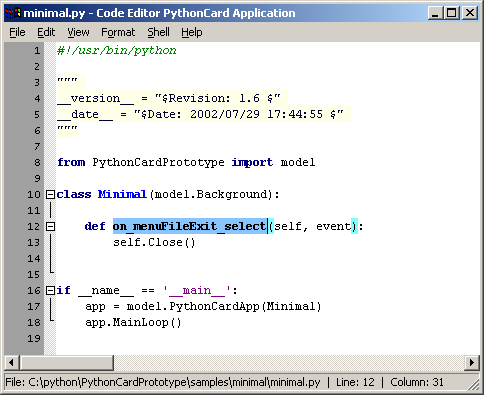
Task: Open the View menu
Action: click(x=78, y=32)
